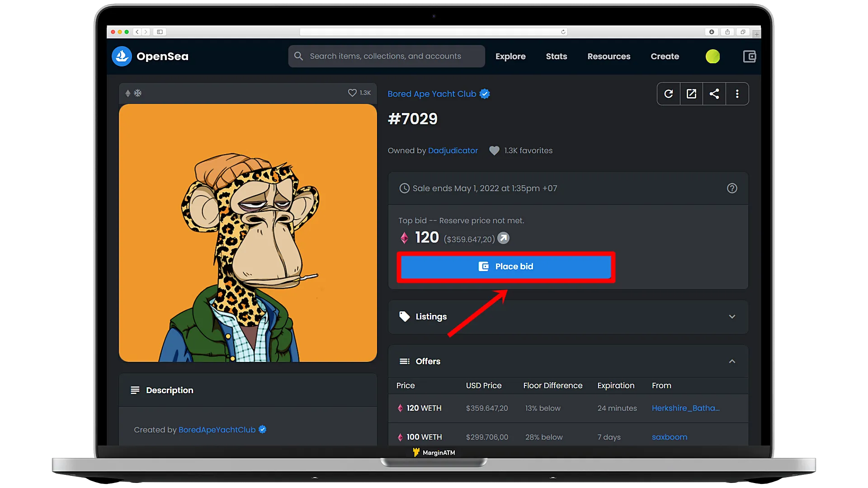The height and width of the screenshot is (488, 868).
Task: Click verified badge beside BoredApeYachtClub creator
Action: click(x=262, y=429)
